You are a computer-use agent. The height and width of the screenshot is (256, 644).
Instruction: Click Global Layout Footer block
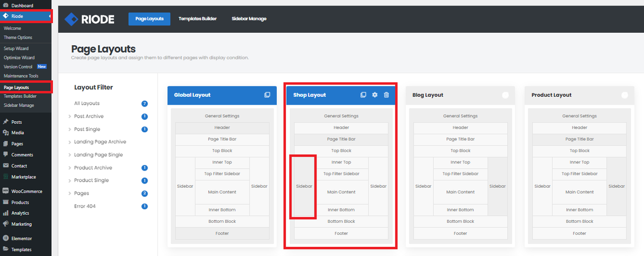[x=222, y=233]
